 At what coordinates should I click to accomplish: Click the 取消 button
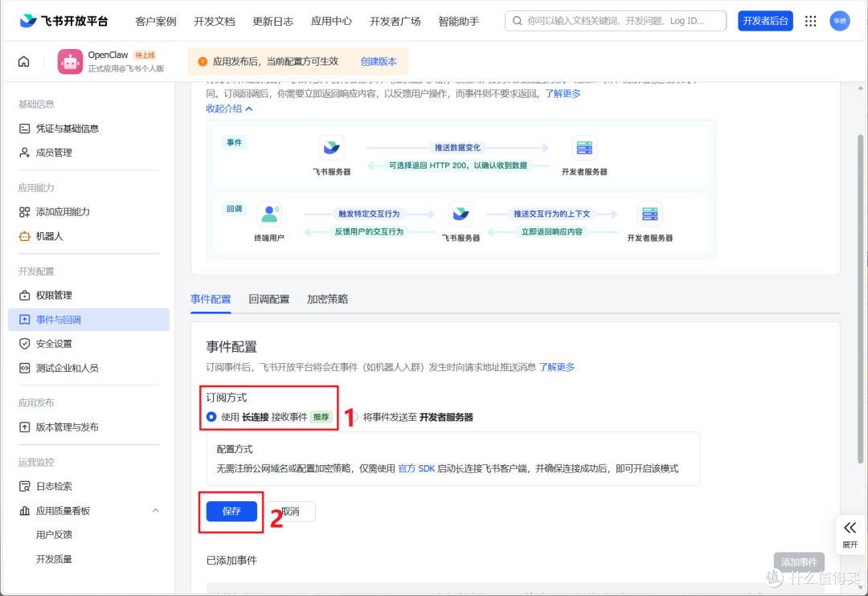point(291,512)
